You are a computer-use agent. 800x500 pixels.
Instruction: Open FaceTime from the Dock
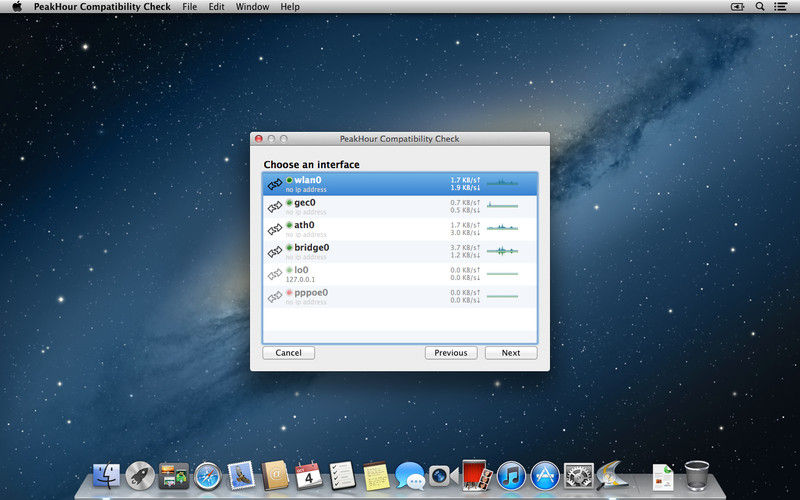(443, 476)
